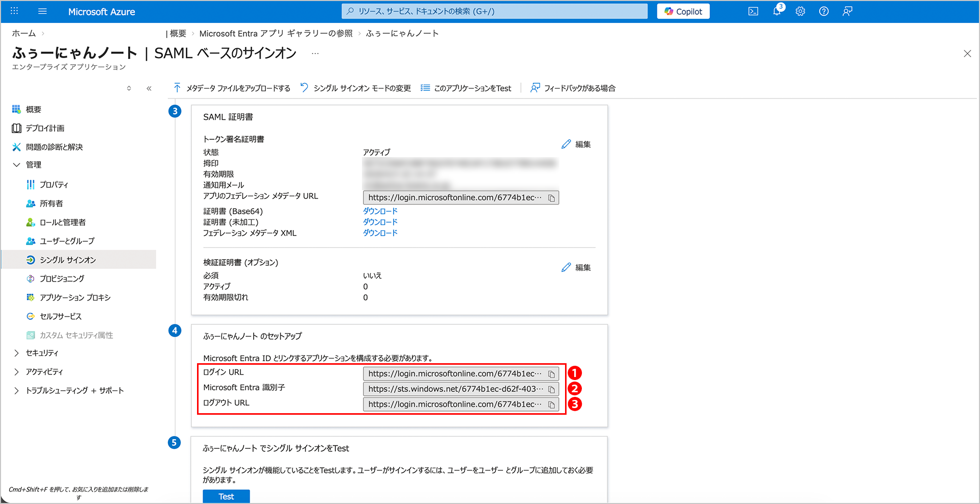Copy the Microsoft Entra 識別子 value
This screenshot has width=980, height=504.
pyautogui.click(x=551, y=389)
